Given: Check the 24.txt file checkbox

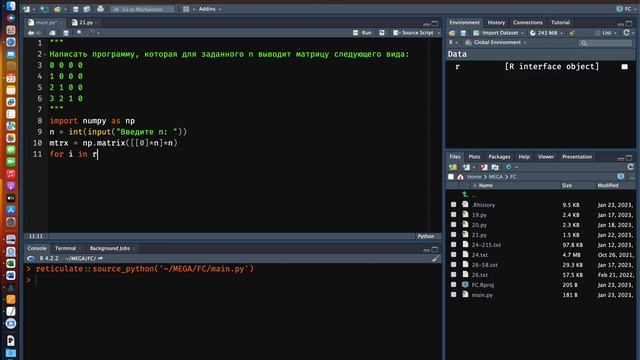Looking at the screenshot, I should (453, 255).
